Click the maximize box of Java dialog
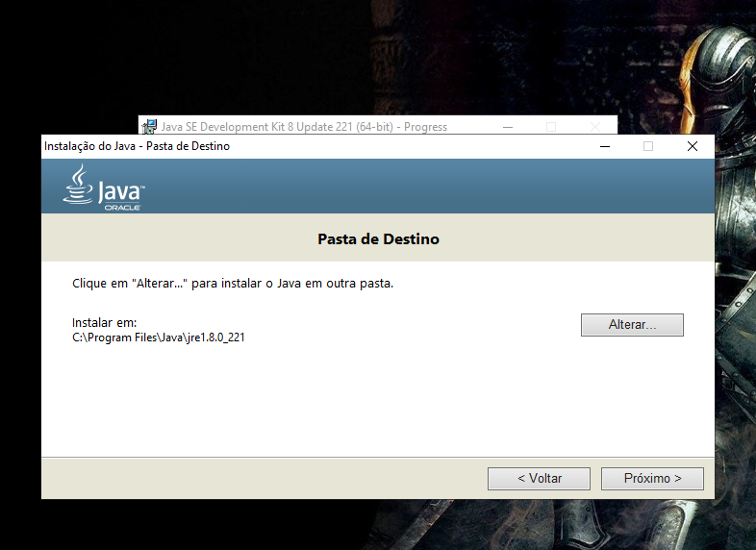The width and height of the screenshot is (756, 550). point(647,146)
